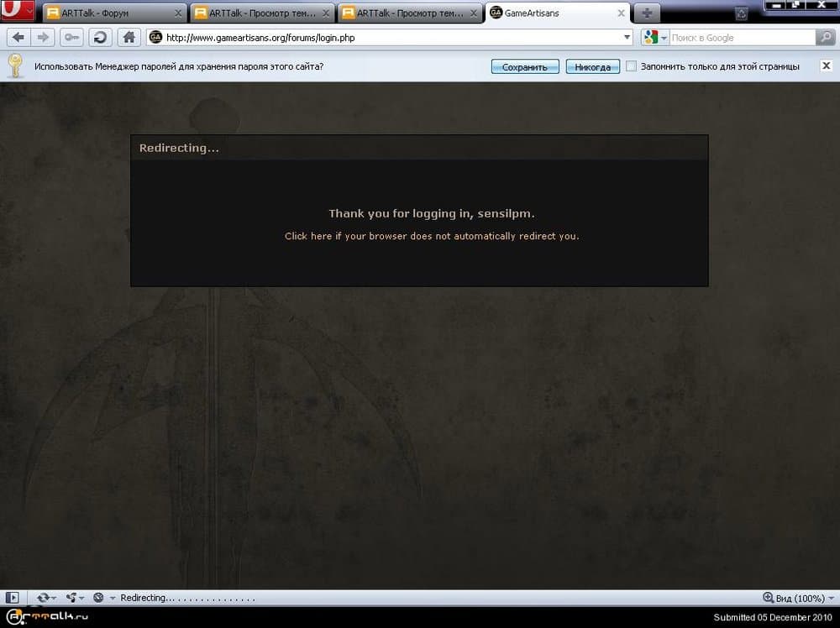Toggle the side panel button in status bar
The image size is (840, 628).
12,598
